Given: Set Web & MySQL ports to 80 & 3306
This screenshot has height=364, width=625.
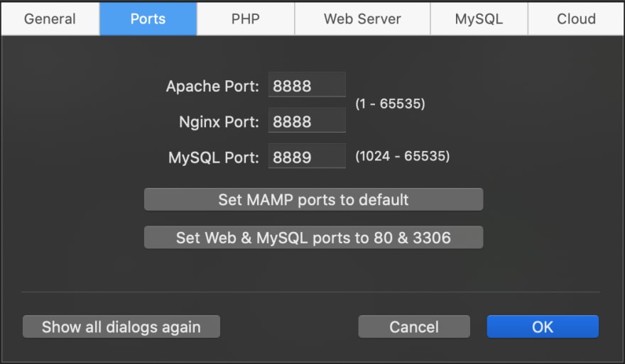Looking at the screenshot, I should (x=314, y=238).
